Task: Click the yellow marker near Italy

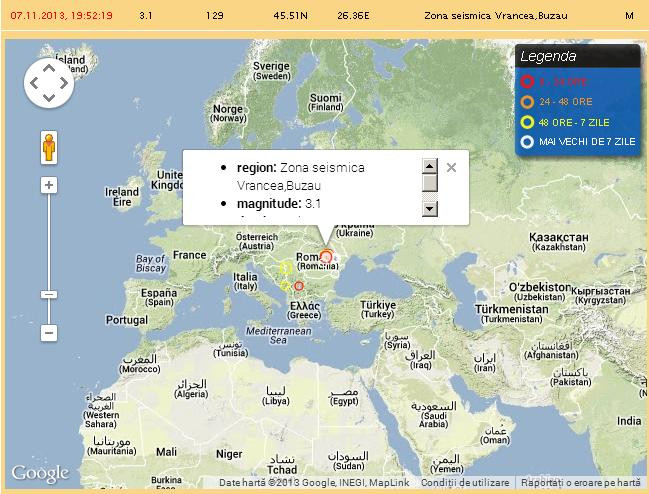Action: tap(285, 268)
